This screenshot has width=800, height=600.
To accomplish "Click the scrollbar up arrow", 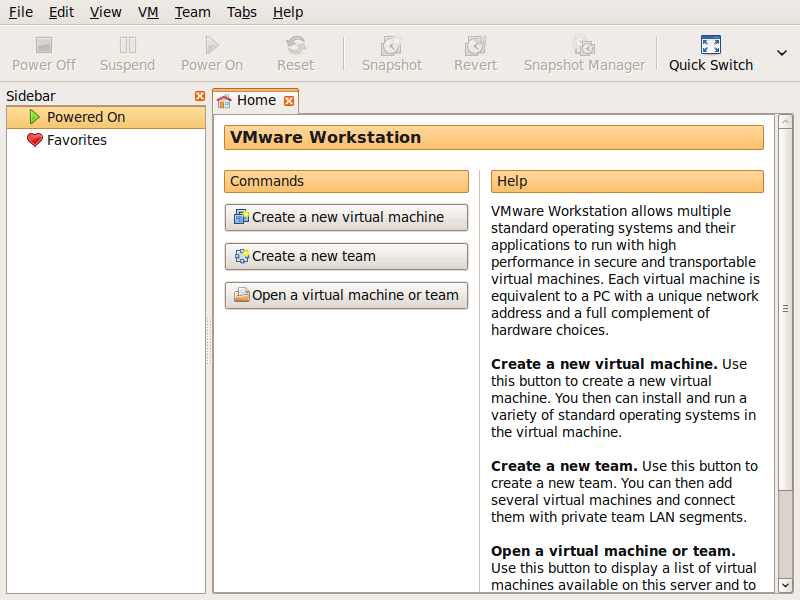I will tap(785, 121).
